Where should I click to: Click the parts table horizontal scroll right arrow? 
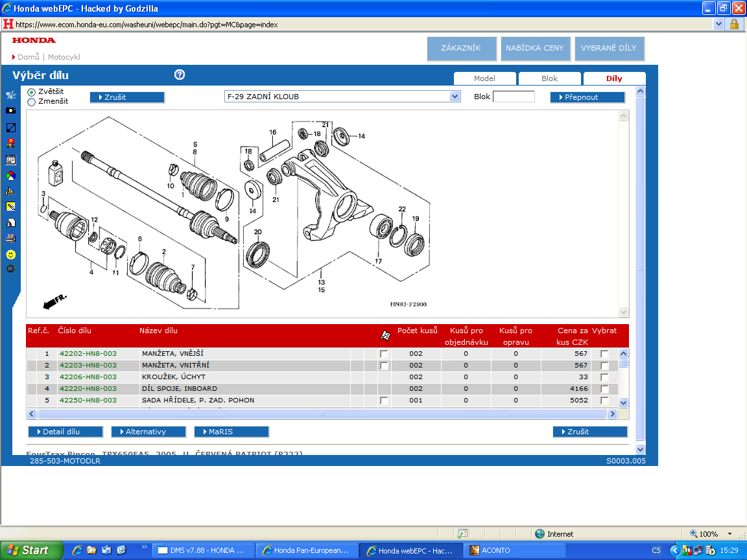(x=613, y=414)
